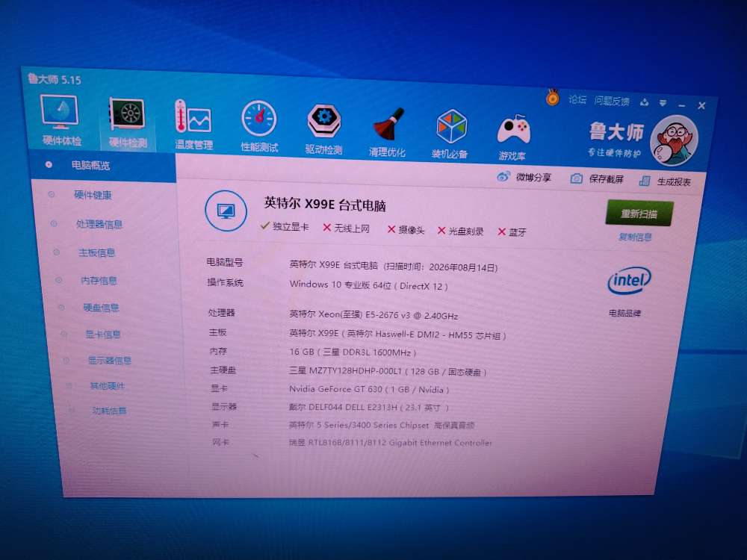747x560 pixels.
Task: Open 论坛 forum link
Action: [577, 99]
